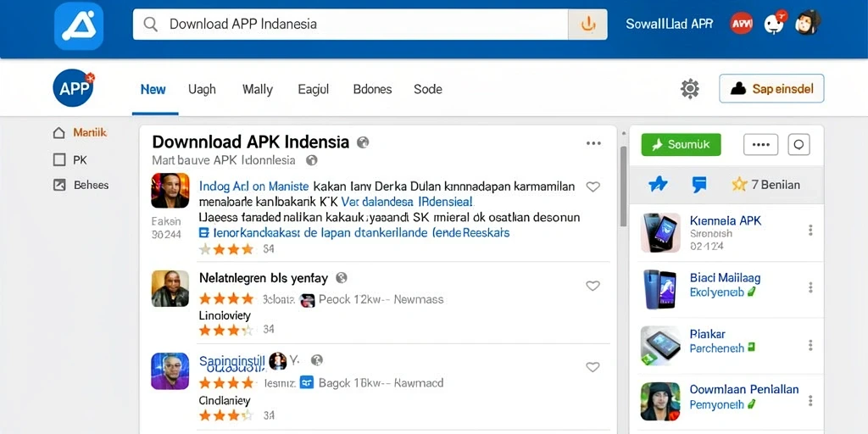Click globe icon next to Download APK Indensia
This screenshot has width=868, height=434.
click(363, 142)
